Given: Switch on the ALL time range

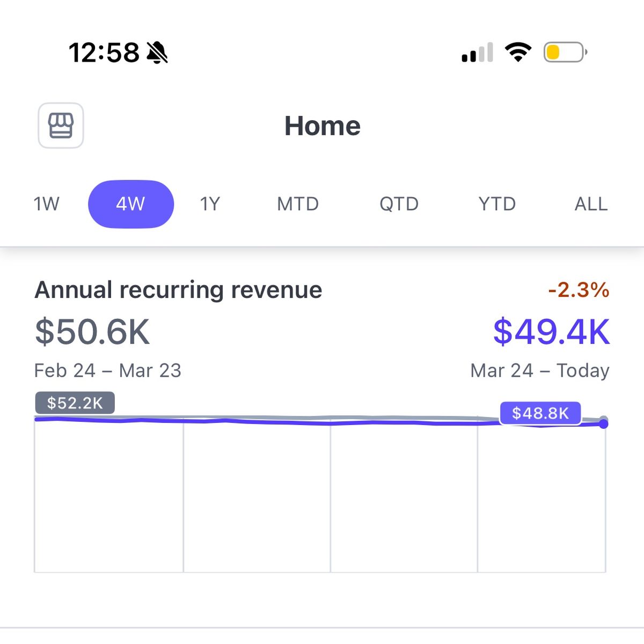Looking at the screenshot, I should [590, 203].
